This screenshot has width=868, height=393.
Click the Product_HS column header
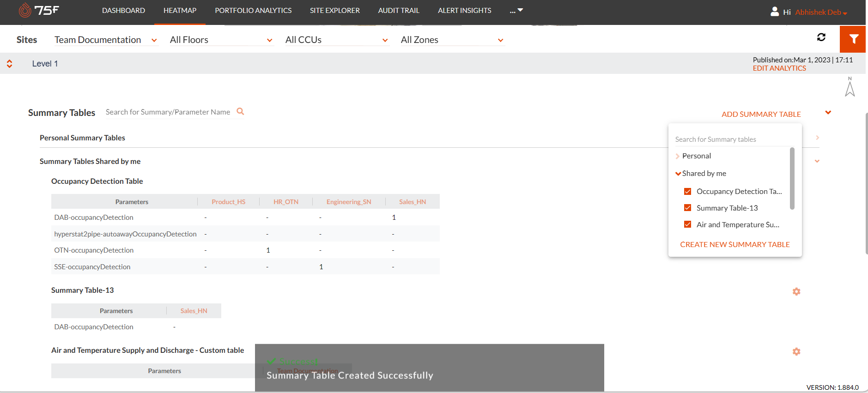coord(229,202)
